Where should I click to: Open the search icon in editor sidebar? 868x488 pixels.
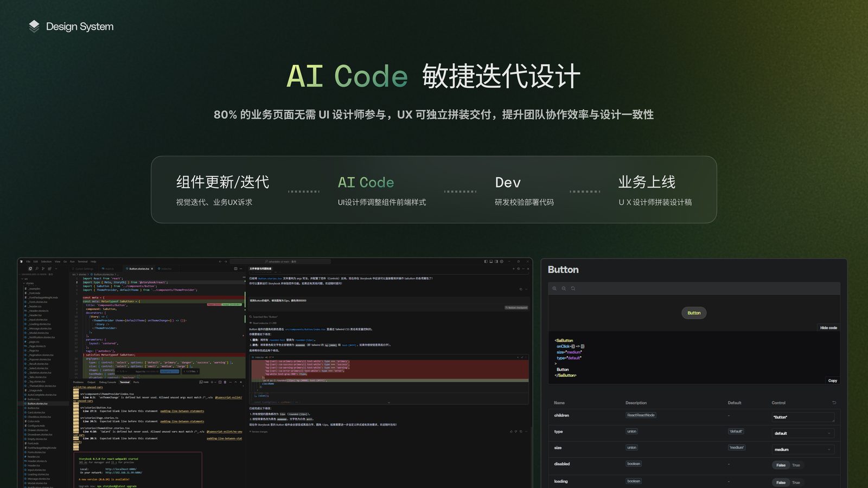click(x=37, y=268)
